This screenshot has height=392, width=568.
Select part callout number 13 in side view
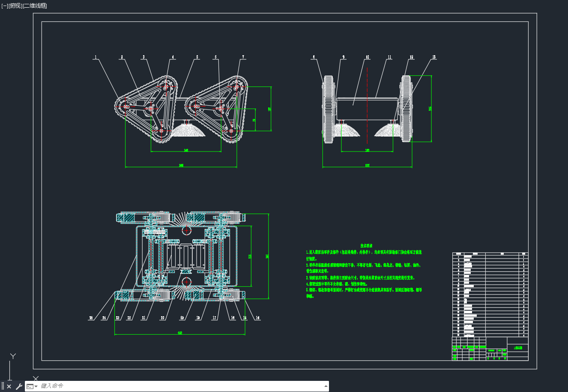[433, 57]
